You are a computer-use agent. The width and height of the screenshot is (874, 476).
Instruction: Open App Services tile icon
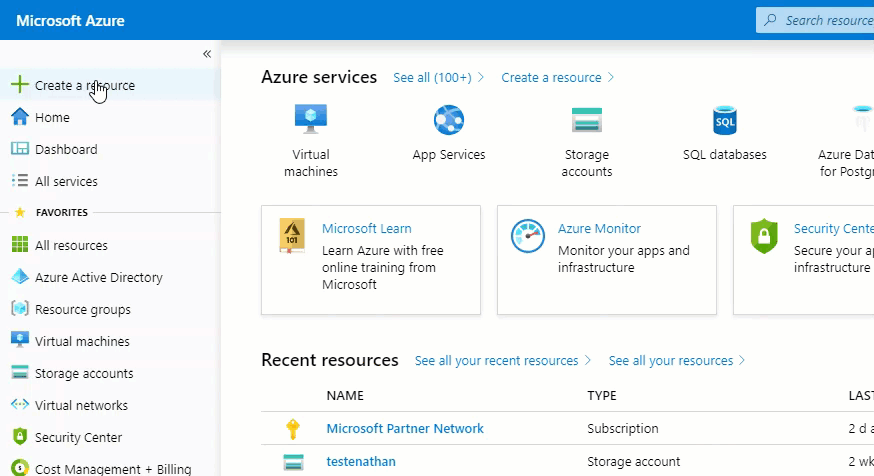[449, 120]
